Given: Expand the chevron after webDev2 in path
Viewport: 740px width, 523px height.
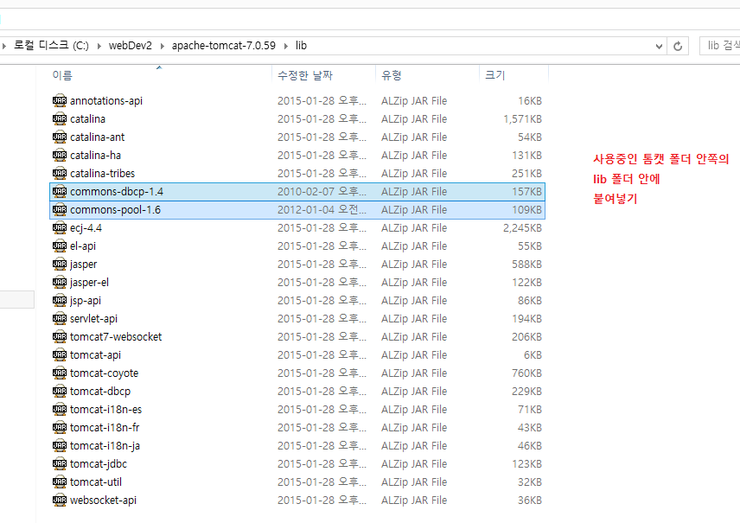Looking at the screenshot, I should pos(162,46).
